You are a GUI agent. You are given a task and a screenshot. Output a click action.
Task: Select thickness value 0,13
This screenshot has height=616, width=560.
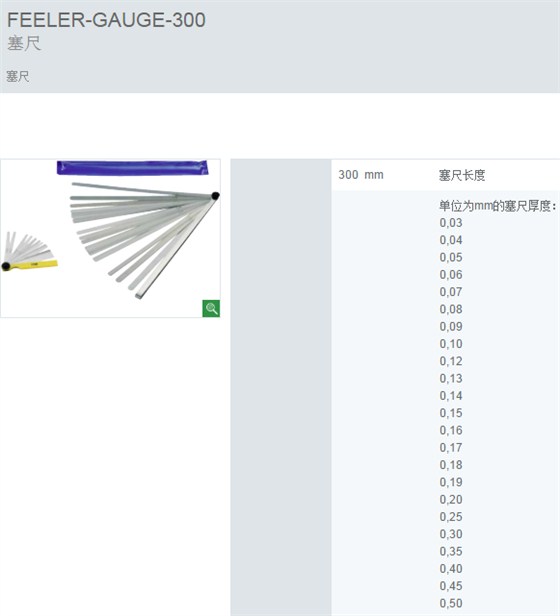[451, 378]
